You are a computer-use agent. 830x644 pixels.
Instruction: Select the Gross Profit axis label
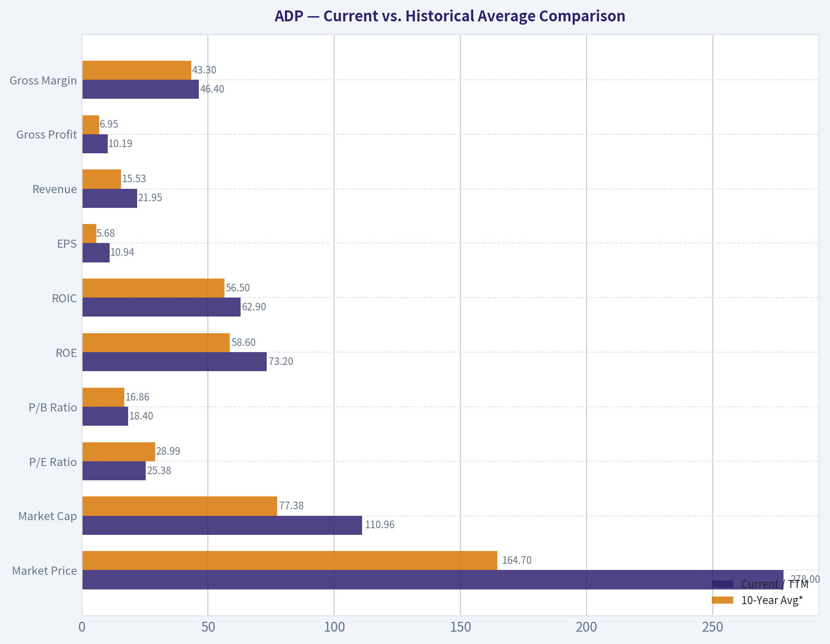click(x=47, y=134)
